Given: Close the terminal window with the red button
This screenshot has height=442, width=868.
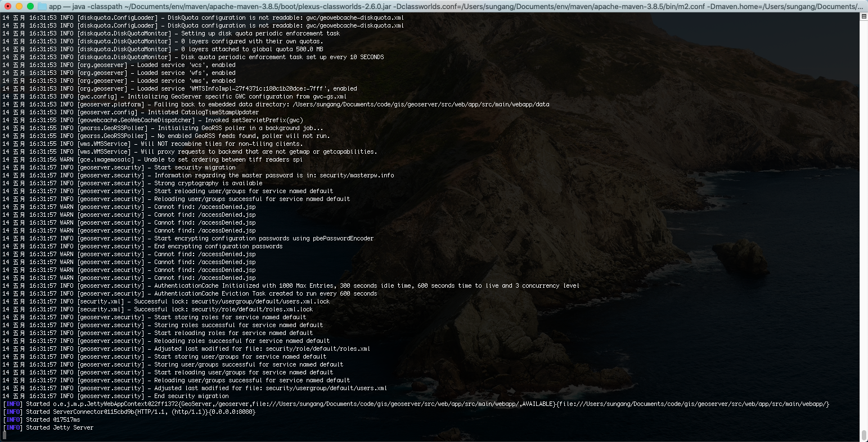Looking at the screenshot, I should click(x=8, y=6).
